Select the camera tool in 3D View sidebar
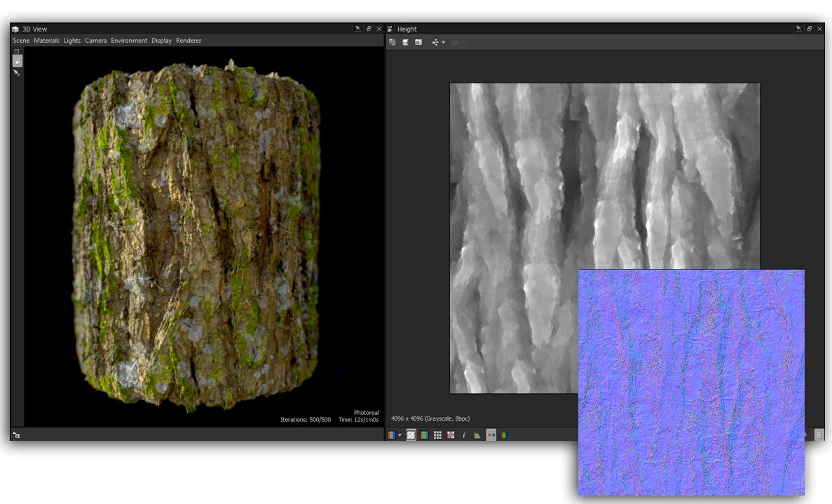The width and height of the screenshot is (832, 504). pos(18,61)
